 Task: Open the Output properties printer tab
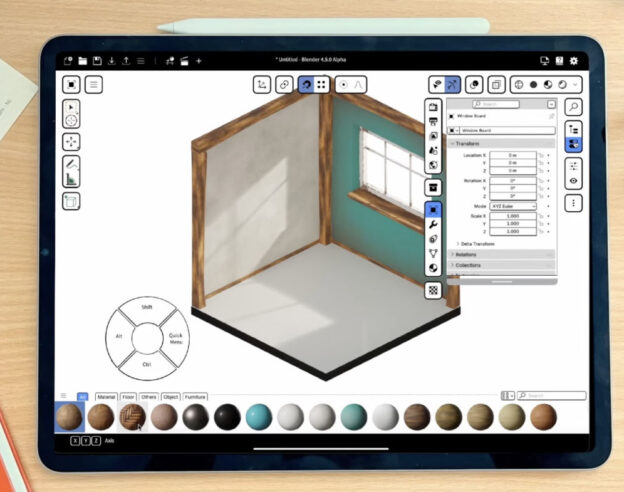pyautogui.click(x=433, y=121)
